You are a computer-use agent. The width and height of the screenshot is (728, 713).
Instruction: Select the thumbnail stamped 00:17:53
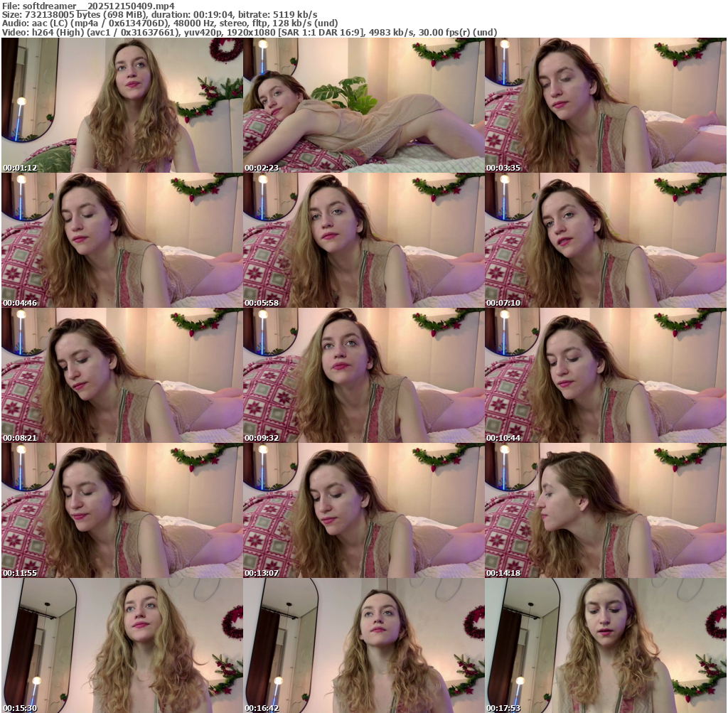(x=606, y=645)
